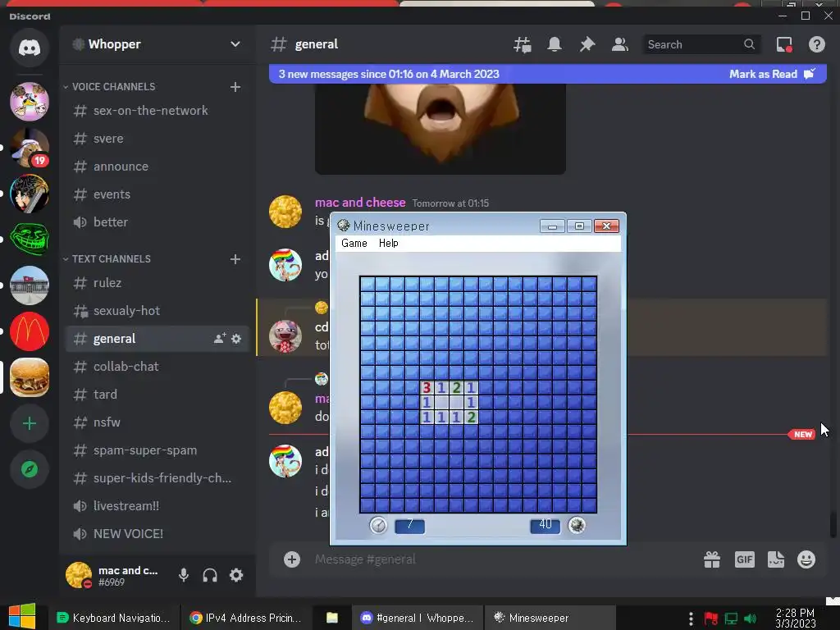
Task: Switch to the rulez channel
Action: coord(157,283)
